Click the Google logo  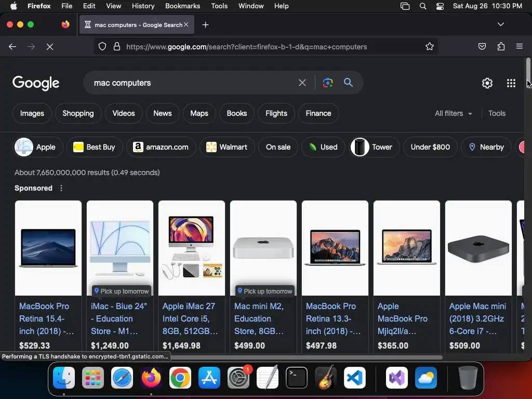36,83
